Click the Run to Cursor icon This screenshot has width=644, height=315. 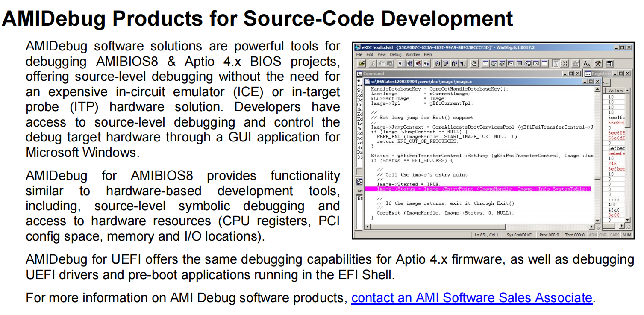coord(463,63)
